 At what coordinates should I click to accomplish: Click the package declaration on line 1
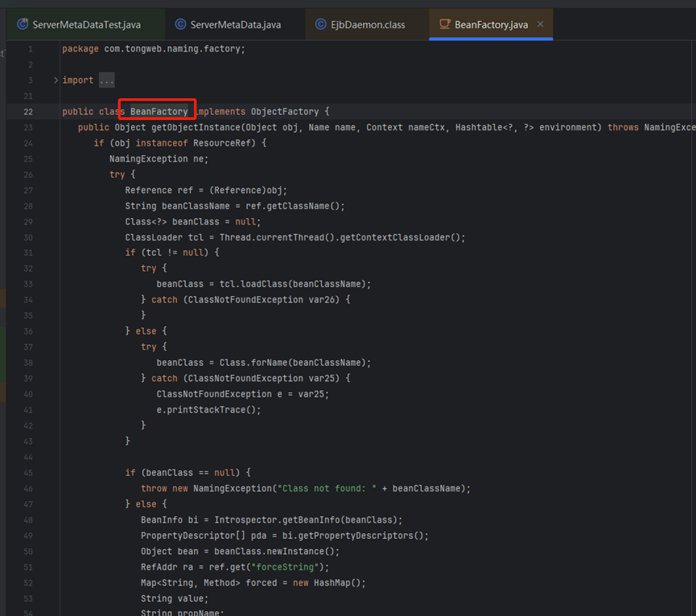click(x=153, y=49)
